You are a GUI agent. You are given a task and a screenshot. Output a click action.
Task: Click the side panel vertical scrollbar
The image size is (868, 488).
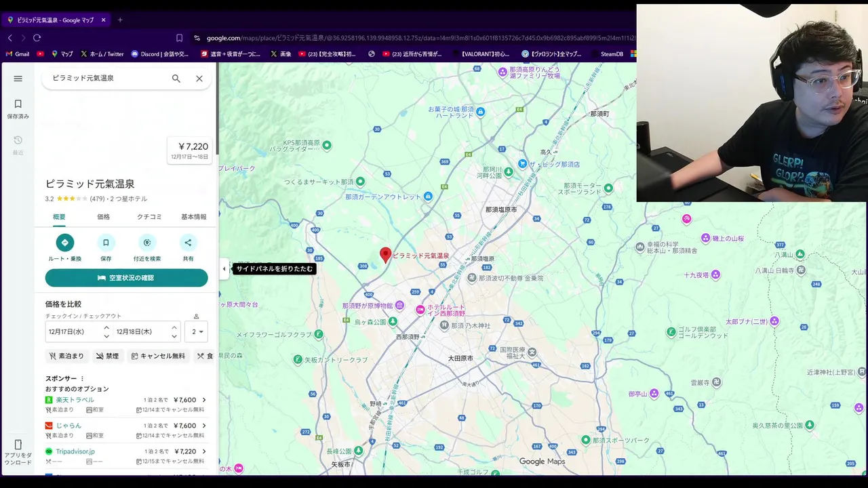click(217, 108)
